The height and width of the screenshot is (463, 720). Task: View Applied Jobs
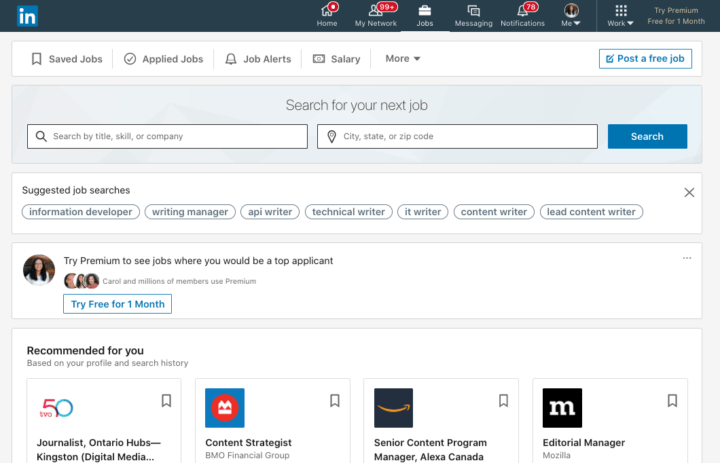coord(163,59)
